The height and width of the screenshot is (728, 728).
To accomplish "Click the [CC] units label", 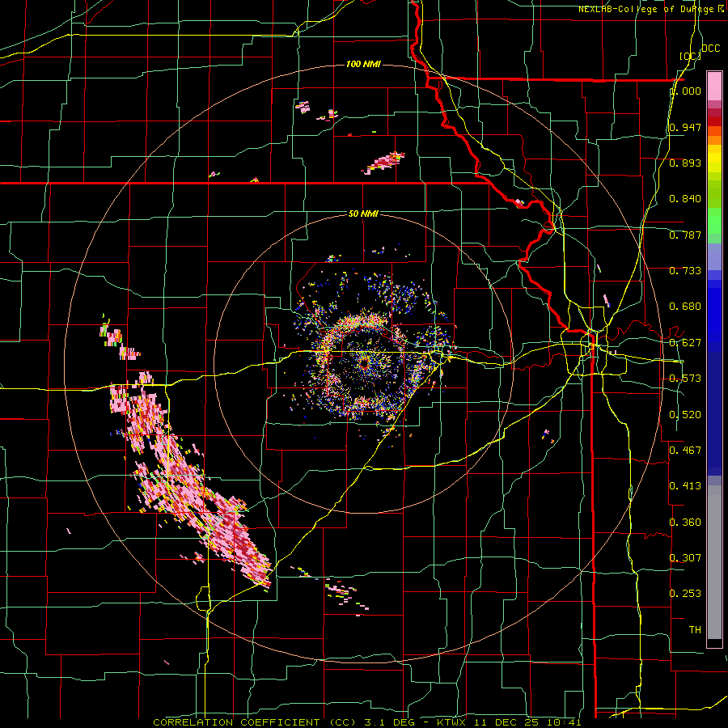I will pos(690,56).
